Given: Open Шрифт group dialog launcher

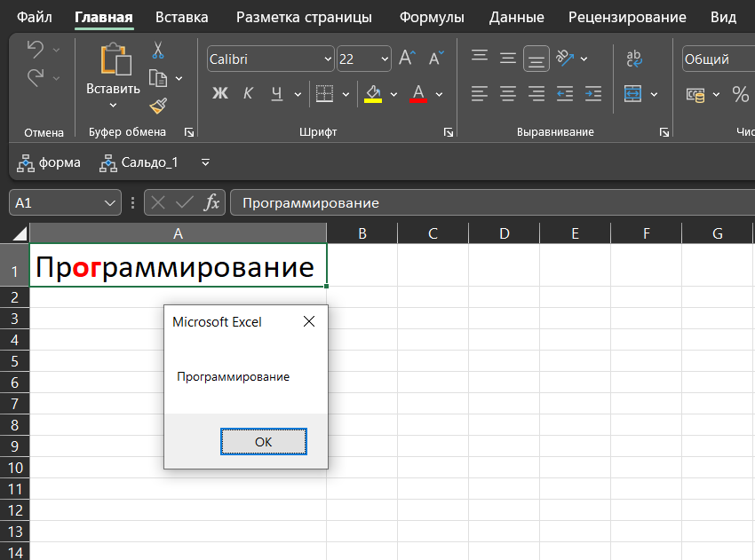Looking at the screenshot, I should pyautogui.click(x=449, y=132).
